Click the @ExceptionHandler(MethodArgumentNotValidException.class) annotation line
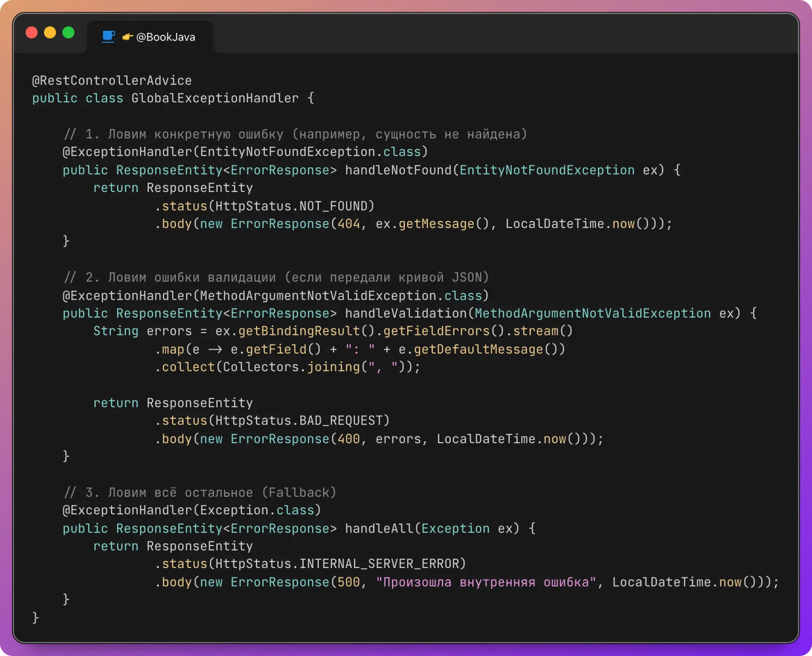The width and height of the screenshot is (812, 656). click(276, 296)
